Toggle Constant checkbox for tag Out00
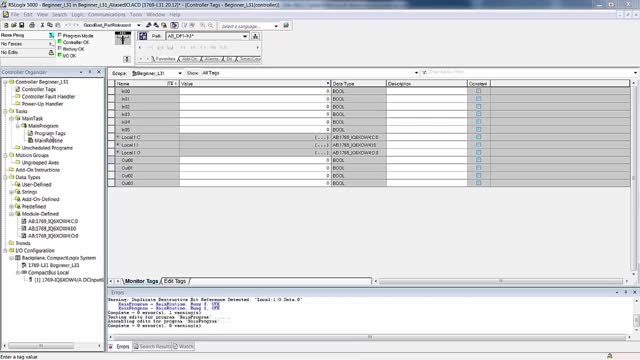640x360 pixels. point(478,160)
